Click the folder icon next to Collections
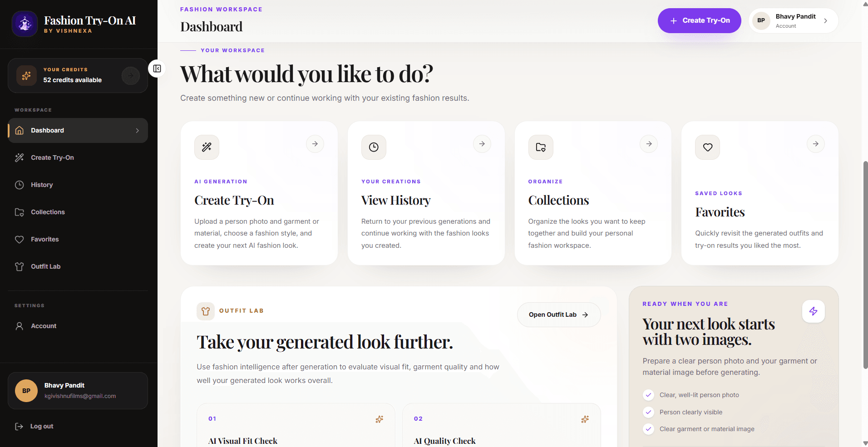 tap(20, 212)
